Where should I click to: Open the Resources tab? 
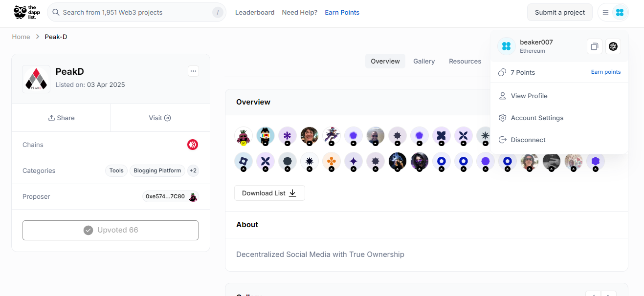[465, 61]
